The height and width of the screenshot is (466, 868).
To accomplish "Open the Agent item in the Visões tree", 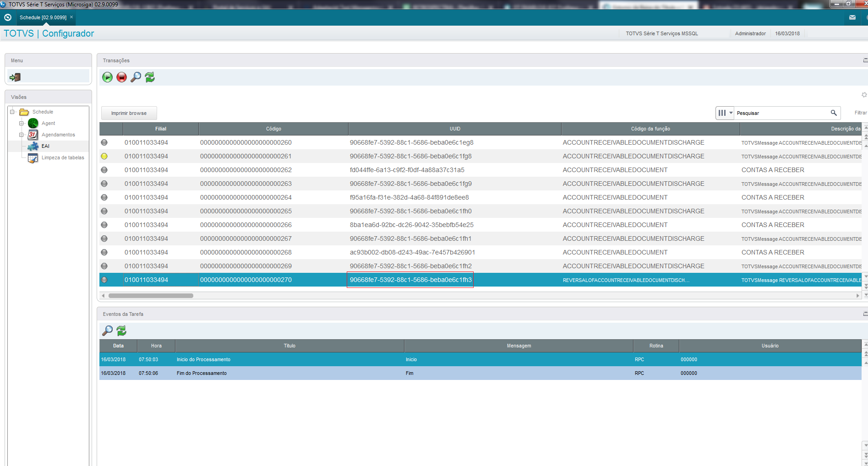I will [x=48, y=123].
